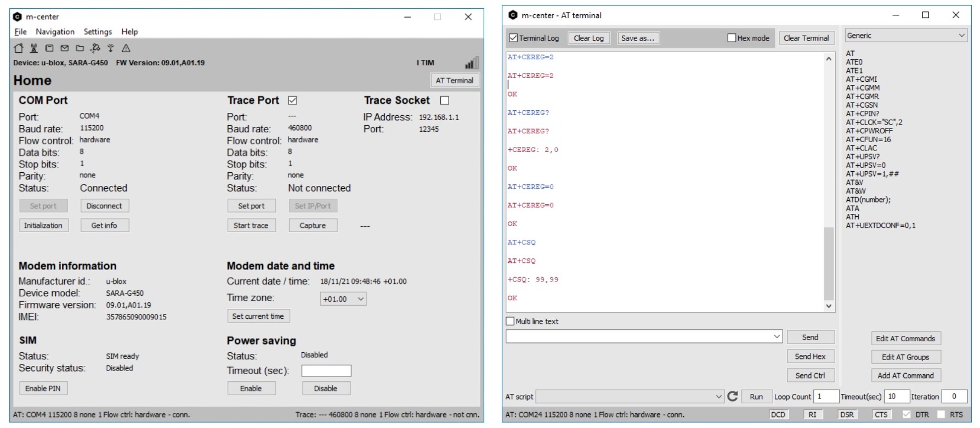Click the refresh icon beside AT script
The image size is (980, 428).
pyautogui.click(x=733, y=396)
